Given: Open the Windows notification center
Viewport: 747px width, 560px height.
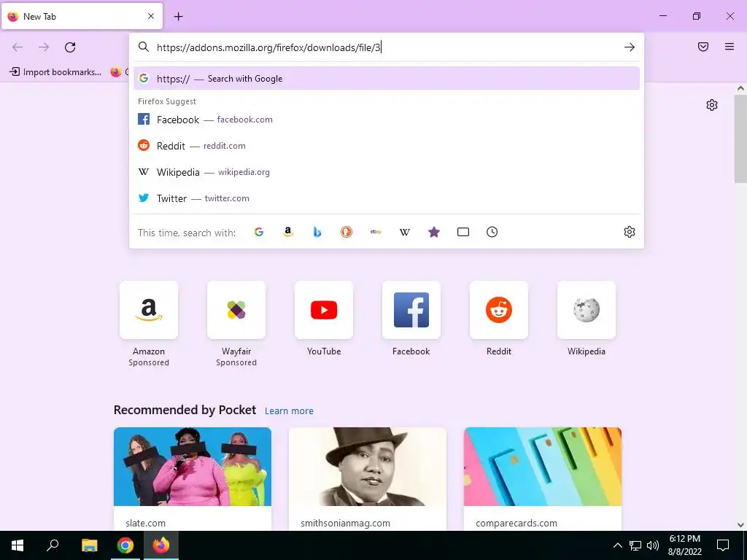Looking at the screenshot, I should (x=723, y=545).
